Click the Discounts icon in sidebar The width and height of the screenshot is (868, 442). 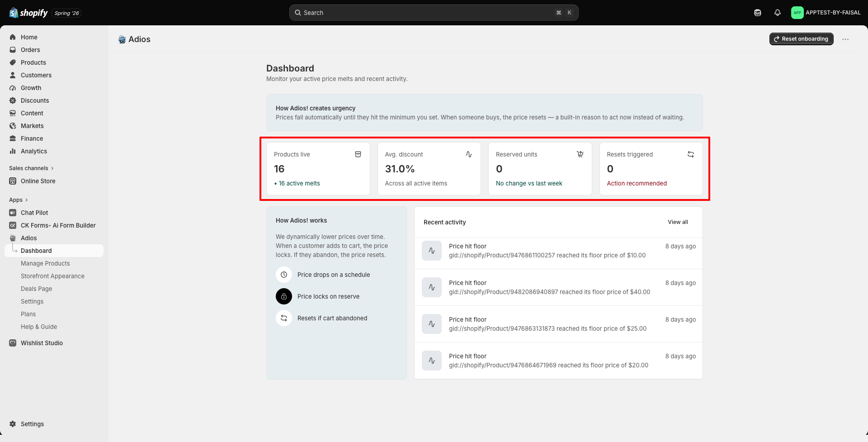[x=13, y=100]
